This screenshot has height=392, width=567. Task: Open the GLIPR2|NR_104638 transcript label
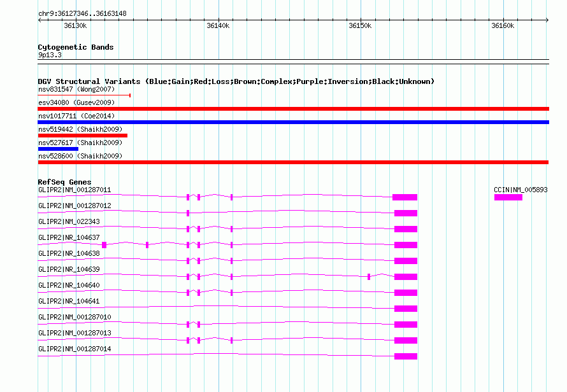(69, 254)
